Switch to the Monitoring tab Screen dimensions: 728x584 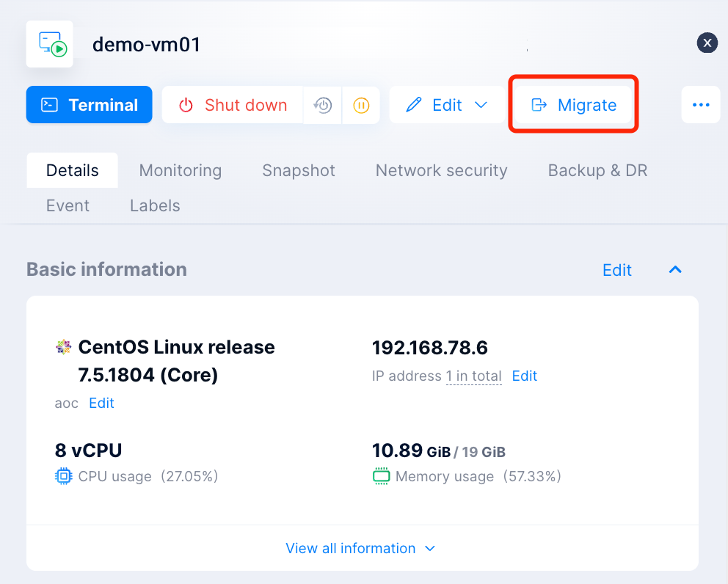tap(180, 170)
